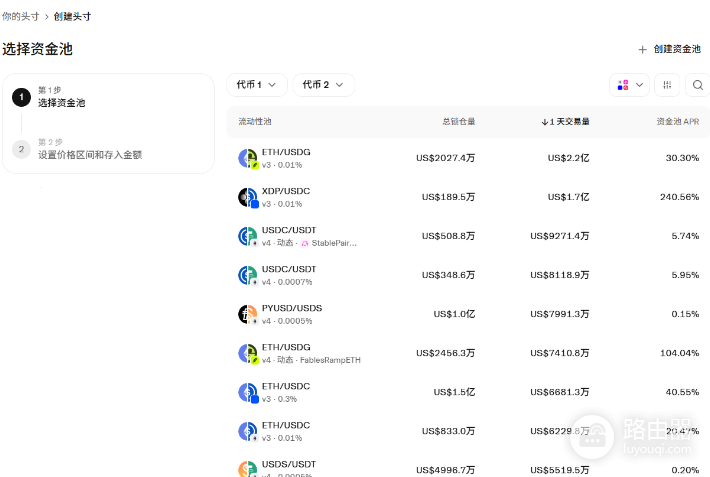Click fee tier v4 · 0.0005% under PYUSD/USDS
Image resolution: width=710 pixels, height=477 pixels.
[x=287, y=321]
